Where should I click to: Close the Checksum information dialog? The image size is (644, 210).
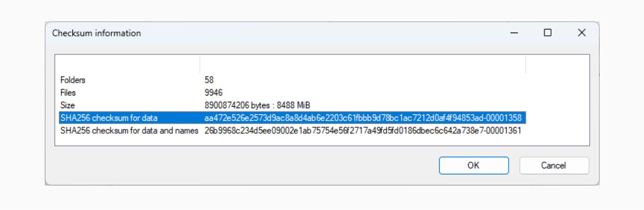pos(581,33)
